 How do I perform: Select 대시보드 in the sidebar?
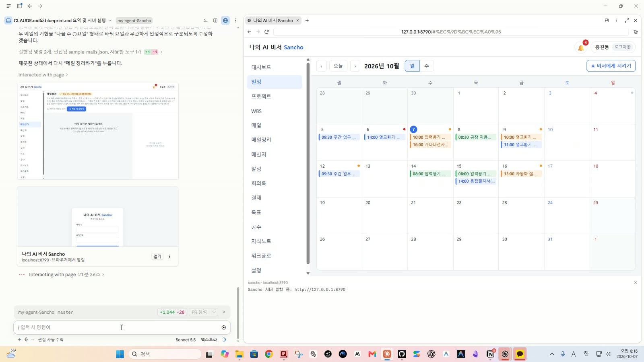click(x=275, y=67)
